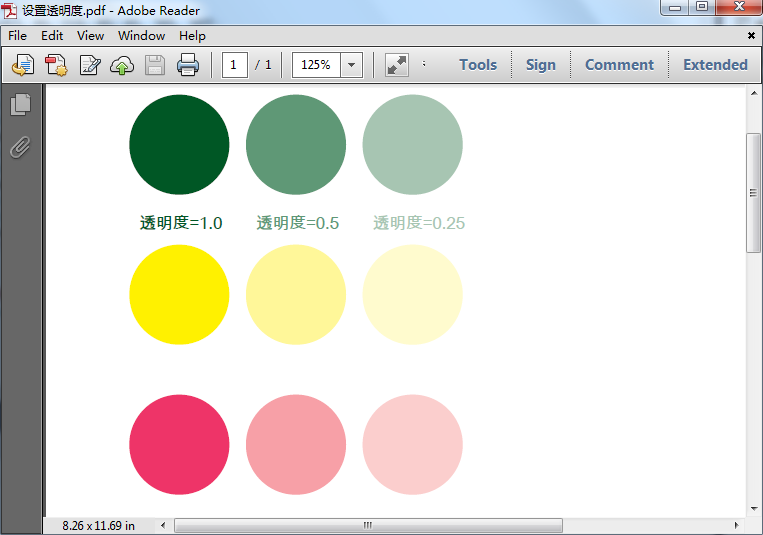Open the Page Thumbnails panel icon
Viewport: 763px width, 535px height.
click(x=20, y=104)
